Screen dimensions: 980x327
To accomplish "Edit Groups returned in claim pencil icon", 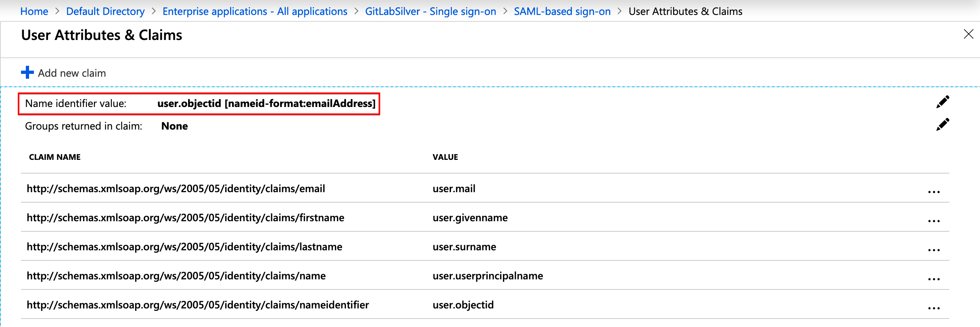I will point(942,125).
